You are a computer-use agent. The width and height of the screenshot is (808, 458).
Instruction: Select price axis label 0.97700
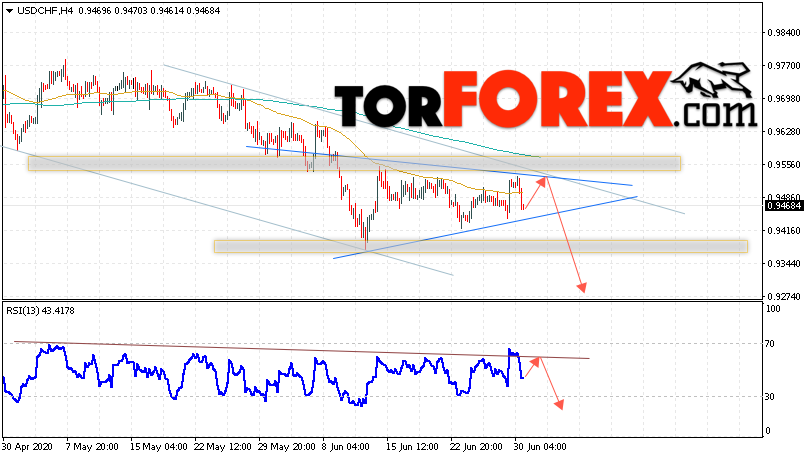[784, 65]
